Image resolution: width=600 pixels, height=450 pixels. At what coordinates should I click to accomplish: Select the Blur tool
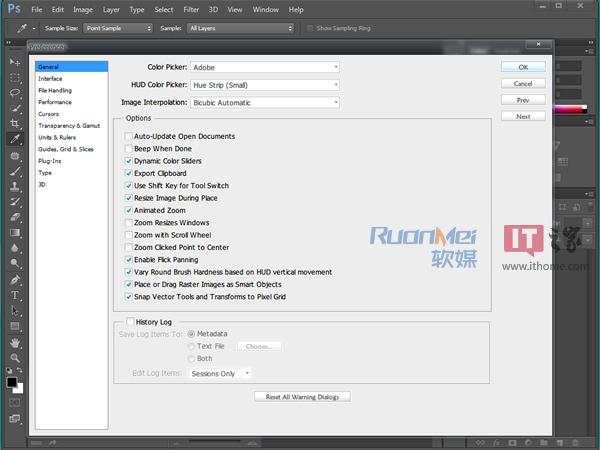coord(15,248)
